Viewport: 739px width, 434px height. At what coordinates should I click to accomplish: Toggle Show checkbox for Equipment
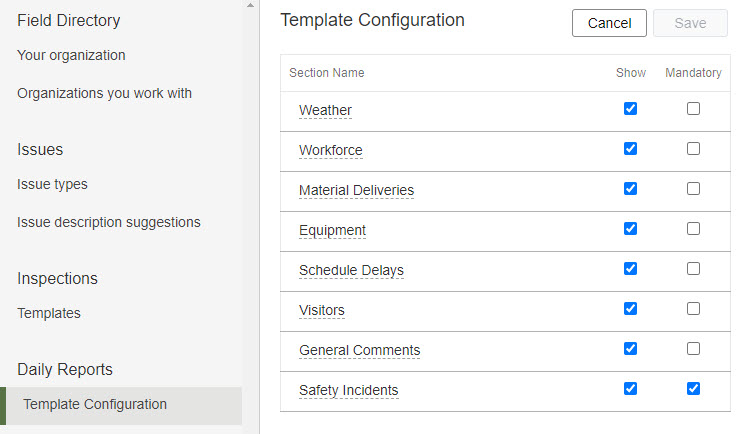630,229
